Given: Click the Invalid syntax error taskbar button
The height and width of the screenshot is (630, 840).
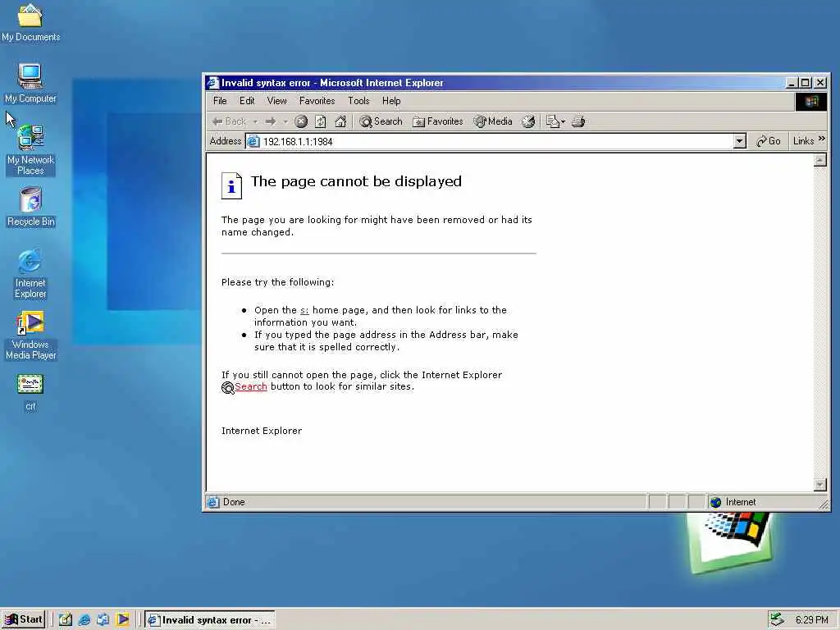Looking at the screenshot, I should pyautogui.click(x=209, y=620).
